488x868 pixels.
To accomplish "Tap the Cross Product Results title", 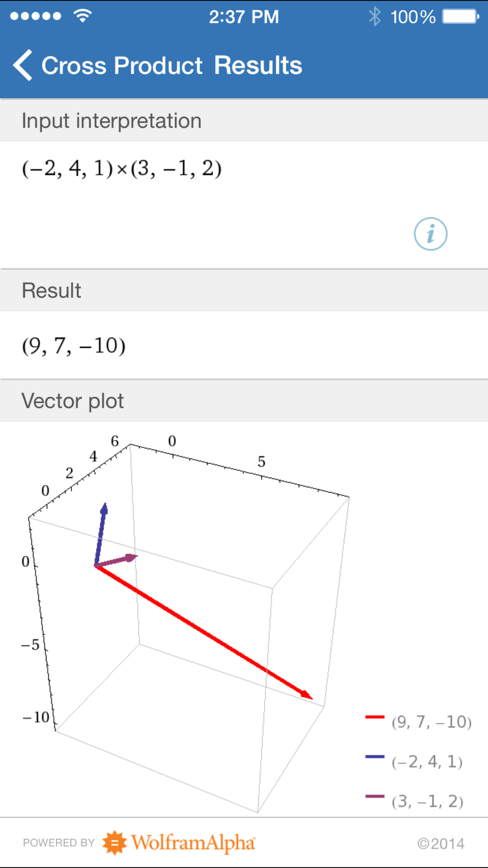I will pyautogui.click(x=172, y=65).
